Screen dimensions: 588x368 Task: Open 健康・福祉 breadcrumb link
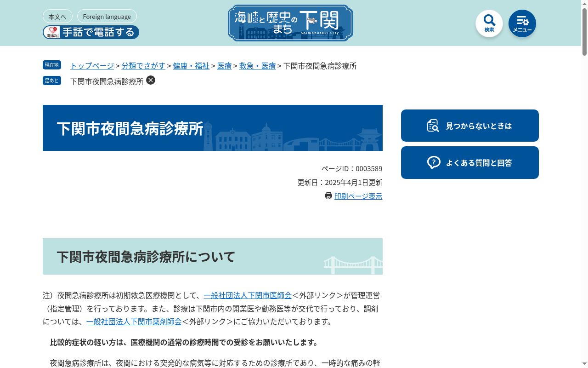point(191,66)
